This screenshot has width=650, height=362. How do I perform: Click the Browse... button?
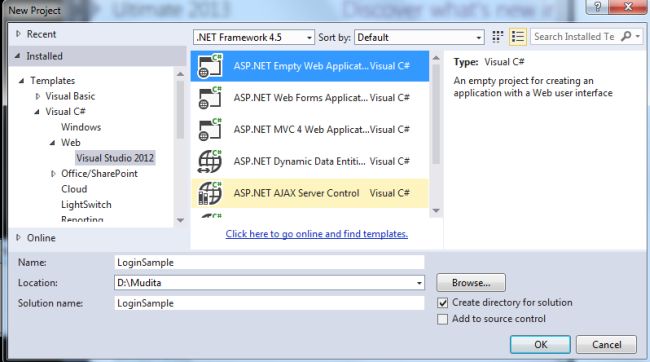point(471,283)
